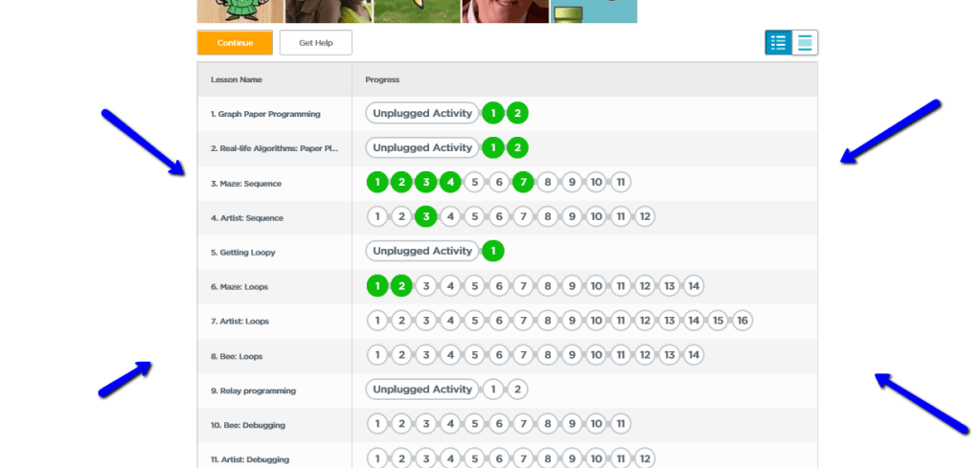Open puzzle 1 in Getting Loopy

click(492, 251)
